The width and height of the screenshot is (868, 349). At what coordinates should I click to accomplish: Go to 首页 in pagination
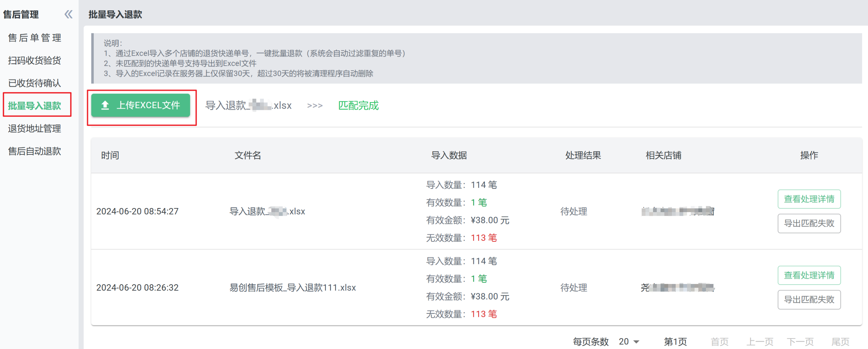click(719, 342)
